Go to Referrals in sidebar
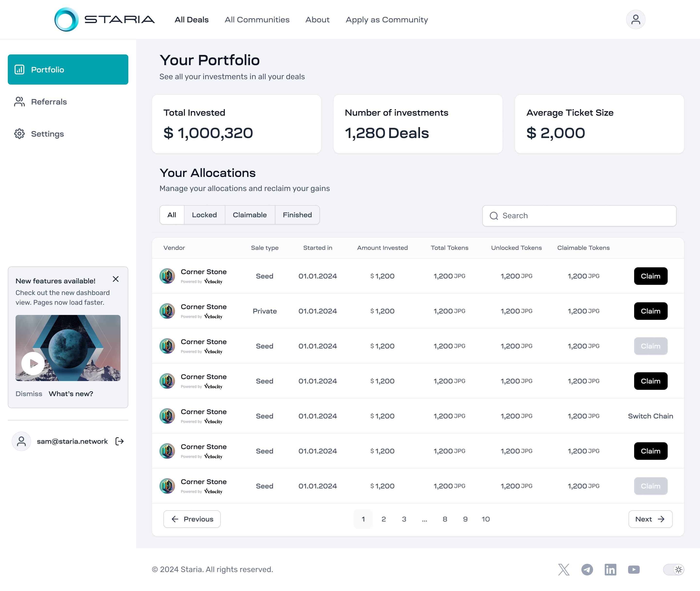The height and width of the screenshot is (591, 700). coord(49,102)
